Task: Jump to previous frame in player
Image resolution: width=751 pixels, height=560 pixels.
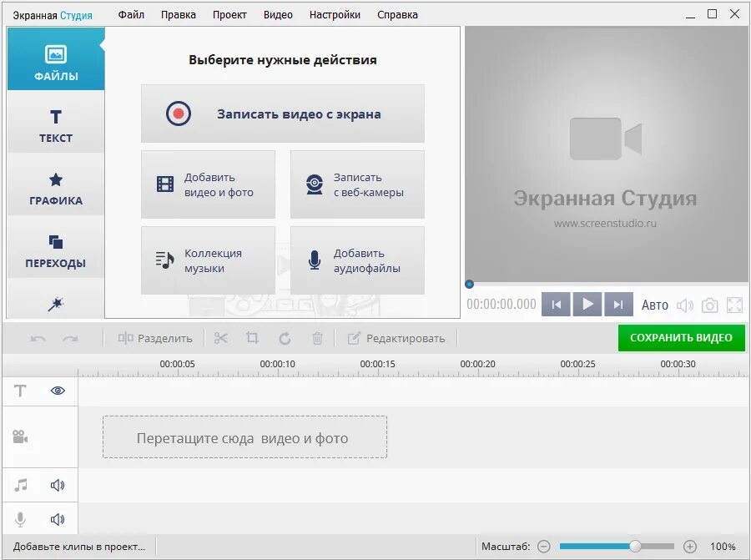Action: pyautogui.click(x=556, y=304)
